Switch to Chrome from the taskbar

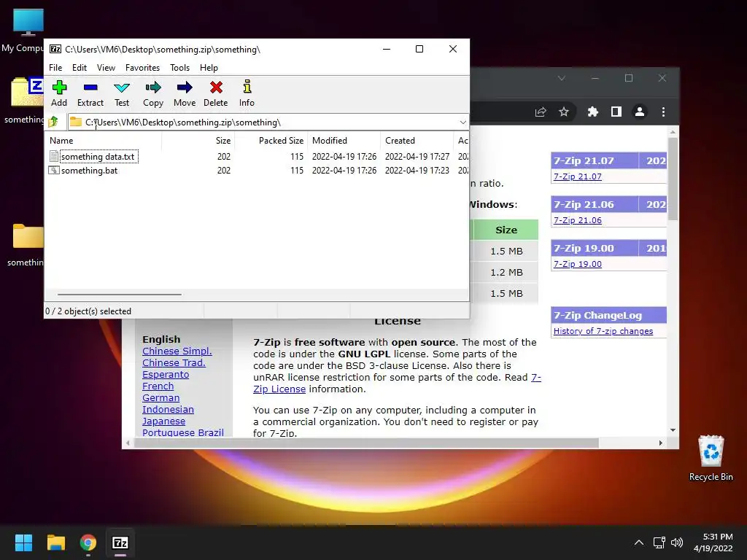click(x=88, y=542)
